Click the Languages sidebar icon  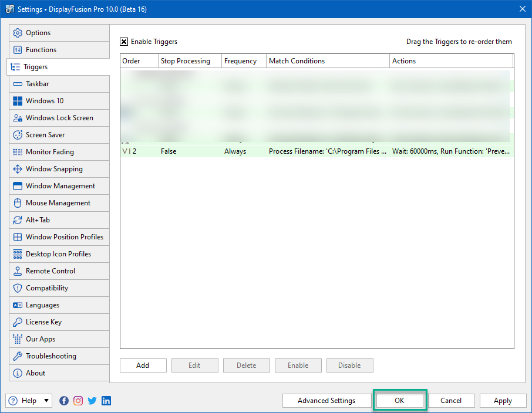(x=17, y=305)
